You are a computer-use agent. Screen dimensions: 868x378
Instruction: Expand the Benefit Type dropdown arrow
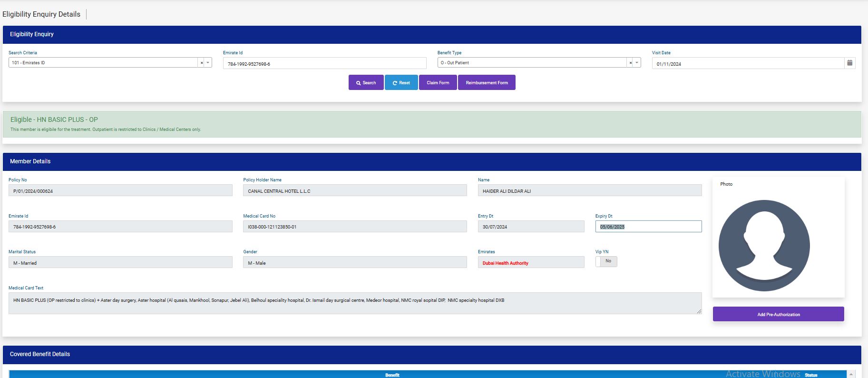[637, 63]
